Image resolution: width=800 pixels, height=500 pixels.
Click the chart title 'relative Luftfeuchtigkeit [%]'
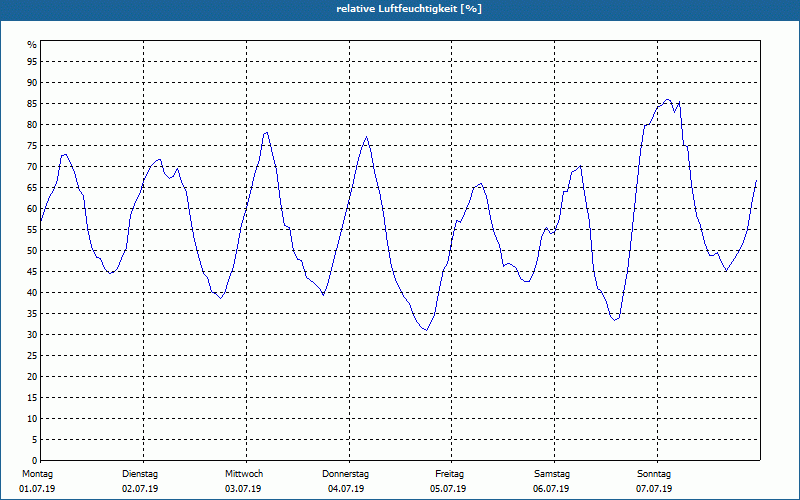click(x=409, y=9)
